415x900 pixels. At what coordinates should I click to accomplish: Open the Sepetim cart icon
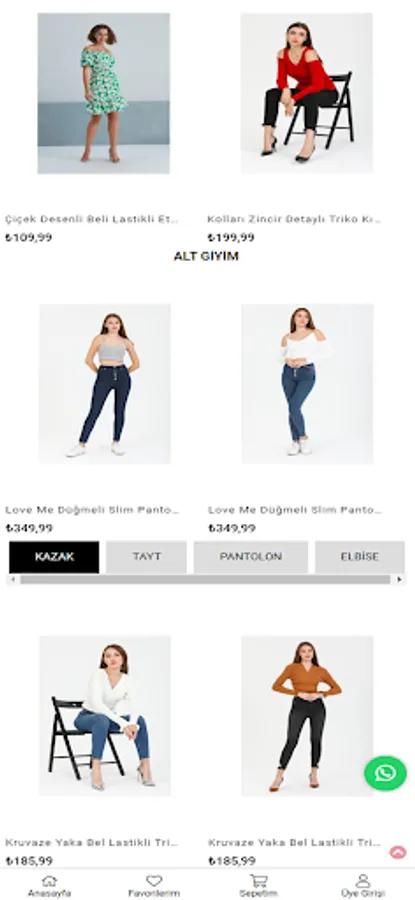[259, 880]
